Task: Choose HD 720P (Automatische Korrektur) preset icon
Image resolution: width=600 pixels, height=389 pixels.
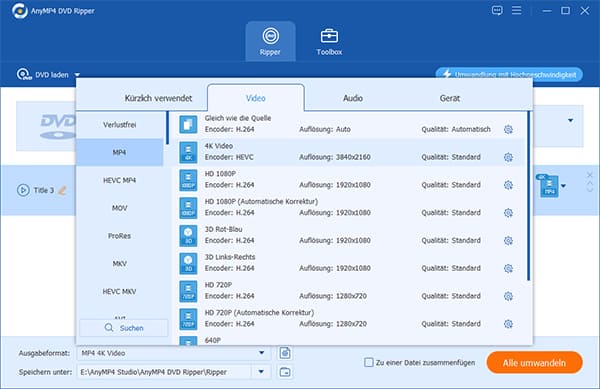Action: coord(188,319)
